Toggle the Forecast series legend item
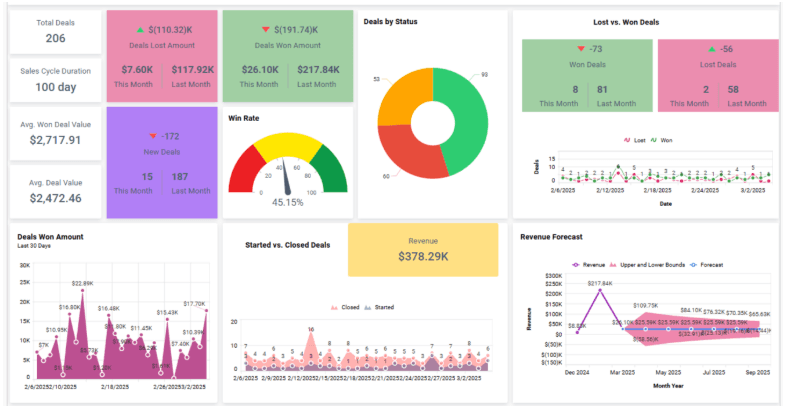 [706, 264]
